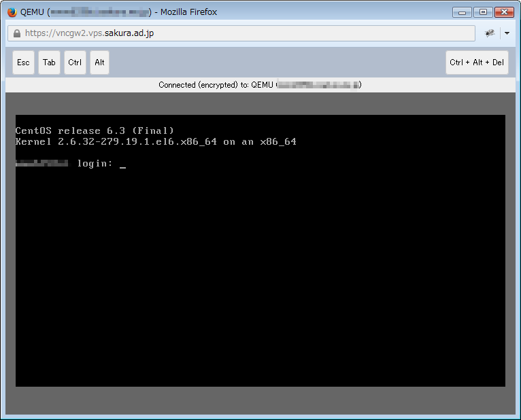Click the Esc key button

(23, 63)
